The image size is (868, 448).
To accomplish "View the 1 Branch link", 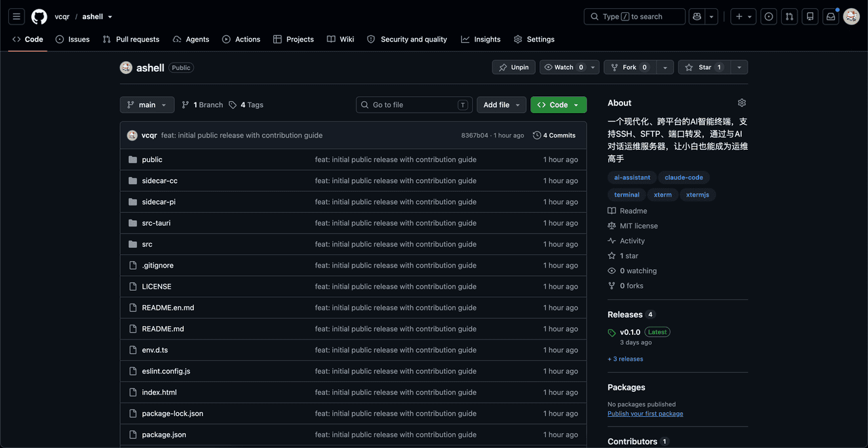I will pos(202,105).
